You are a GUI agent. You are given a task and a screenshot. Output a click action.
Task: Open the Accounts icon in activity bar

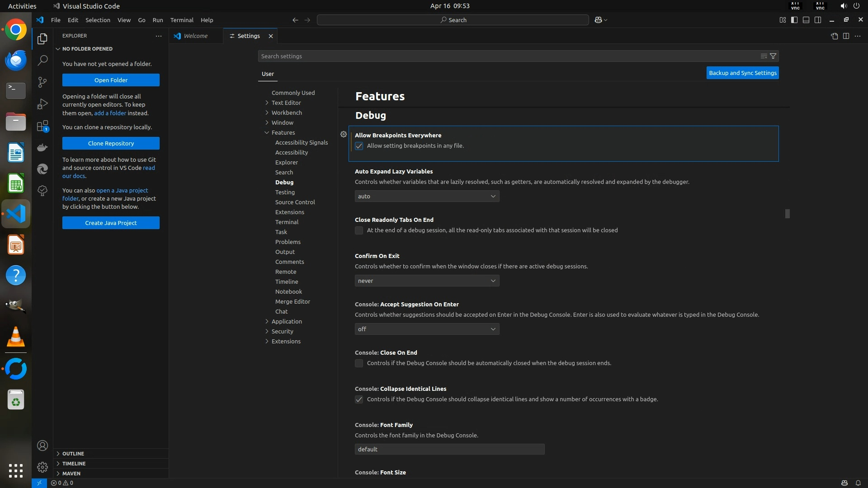[x=42, y=446]
